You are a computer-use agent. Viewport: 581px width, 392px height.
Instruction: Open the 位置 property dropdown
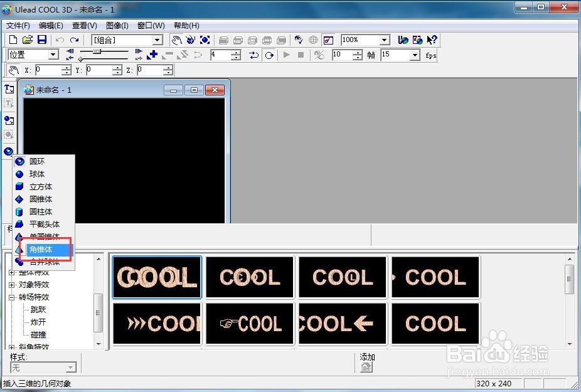coord(53,55)
